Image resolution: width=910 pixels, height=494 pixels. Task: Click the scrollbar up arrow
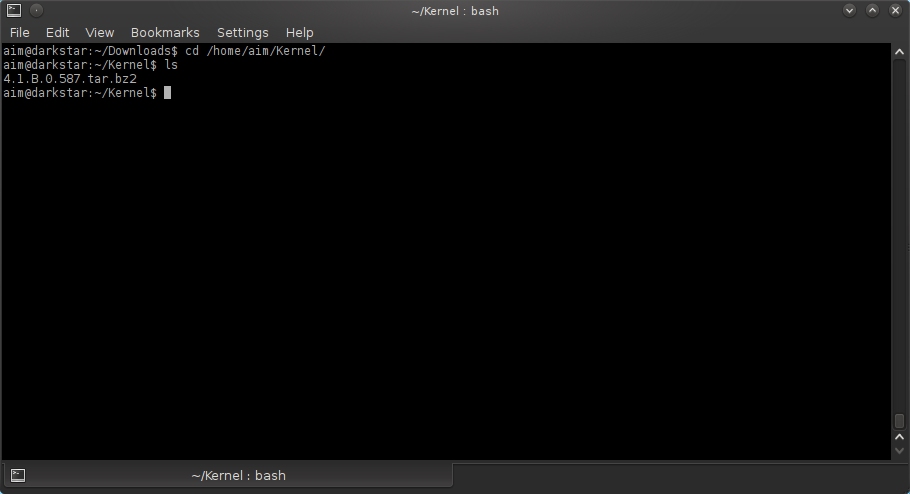tap(899, 50)
